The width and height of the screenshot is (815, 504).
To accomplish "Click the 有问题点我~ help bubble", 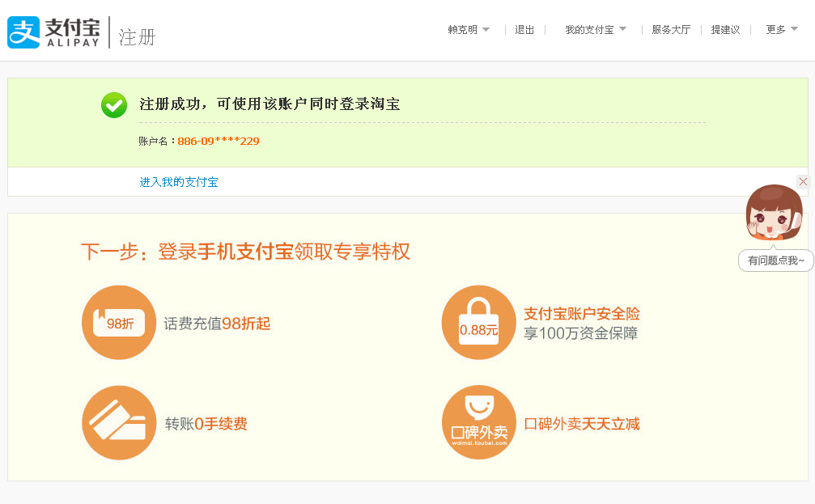I will click(776, 260).
